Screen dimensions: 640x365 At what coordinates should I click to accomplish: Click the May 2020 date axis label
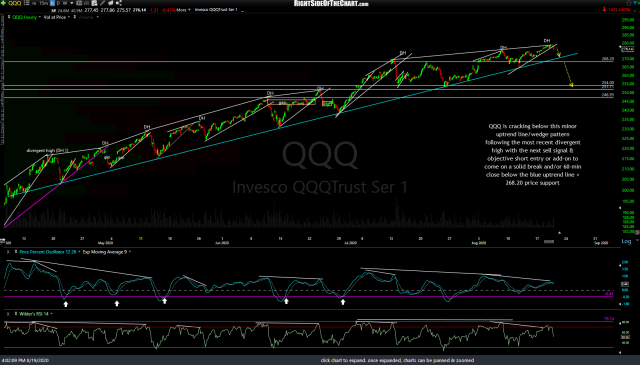[105, 243]
